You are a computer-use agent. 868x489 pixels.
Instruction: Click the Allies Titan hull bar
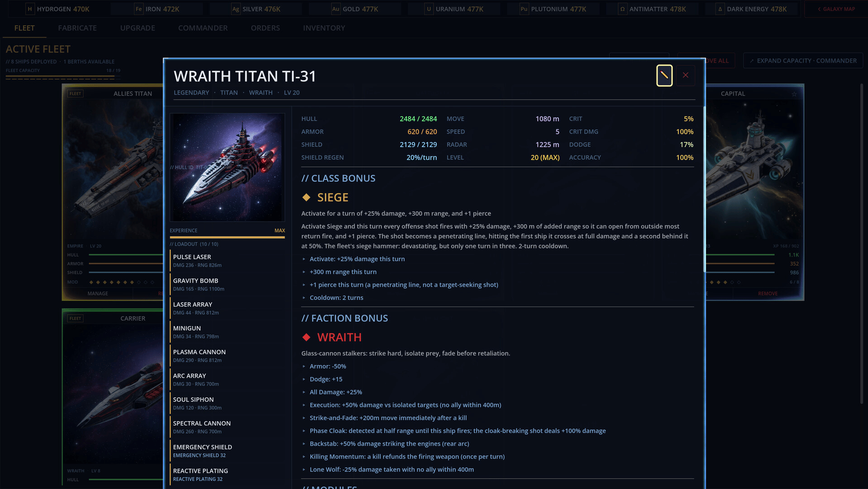(x=125, y=255)
